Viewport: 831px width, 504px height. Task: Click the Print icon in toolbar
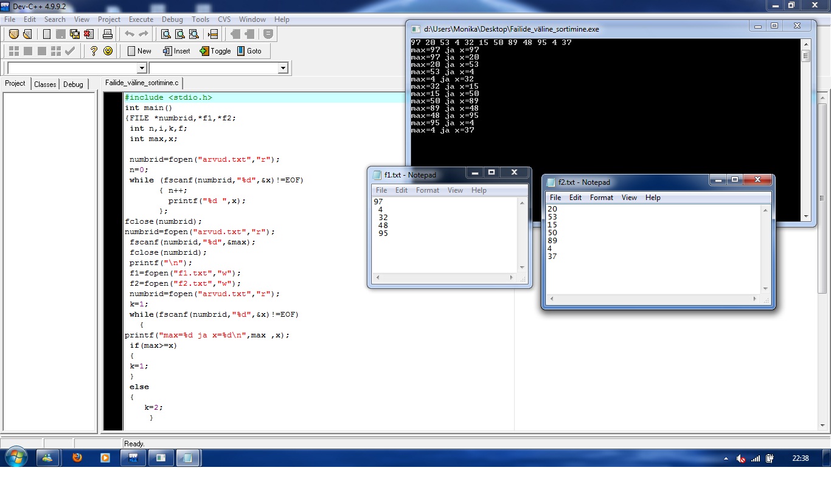pos(106,34)
